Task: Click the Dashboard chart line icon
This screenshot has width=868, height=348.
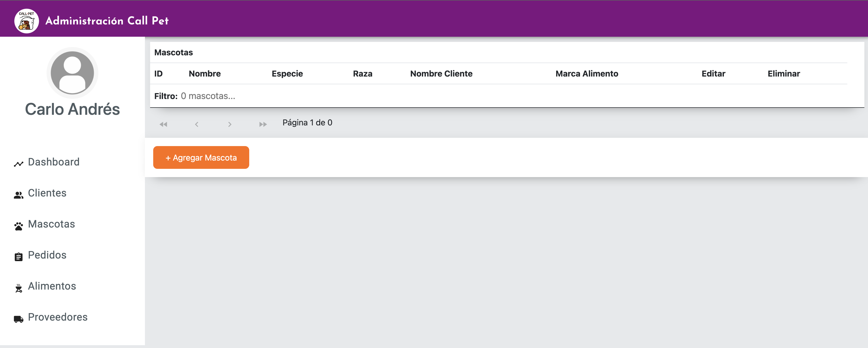Action: pos(19,164)
